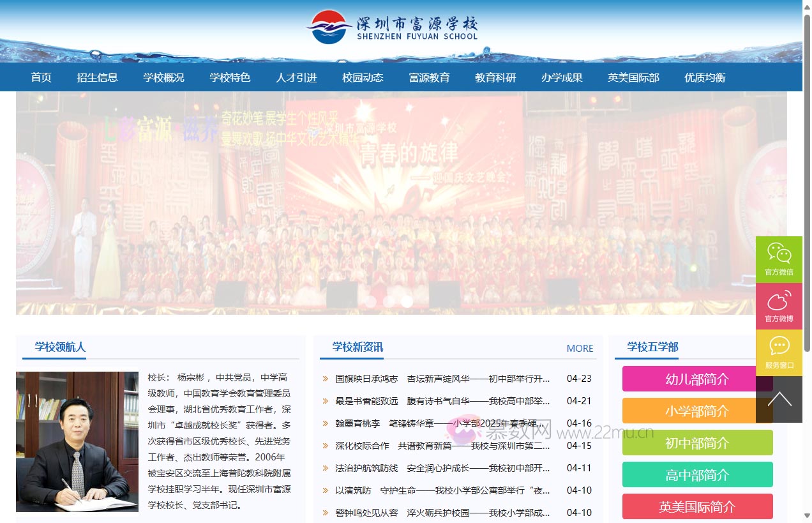Image resolution: width=812 pixels, height=523 pixels.
Task: Click the arrow icon beside 法治护航筑防线 news
Action: point(326,468)
